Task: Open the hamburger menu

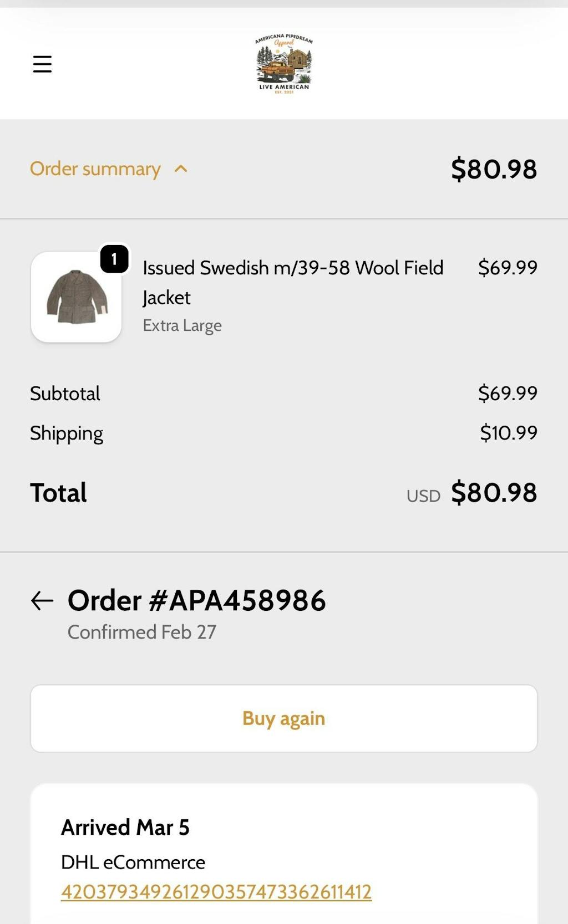Action: (42, 64)
